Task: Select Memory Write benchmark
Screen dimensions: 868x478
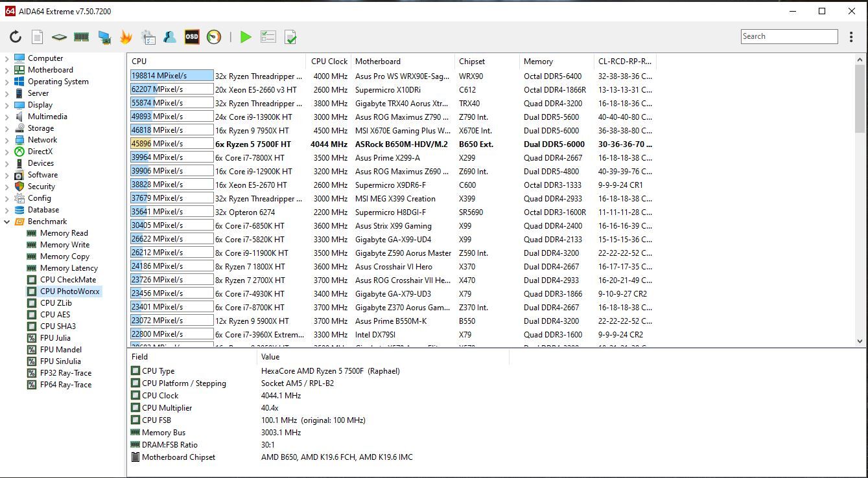Action: click(65, 245)
